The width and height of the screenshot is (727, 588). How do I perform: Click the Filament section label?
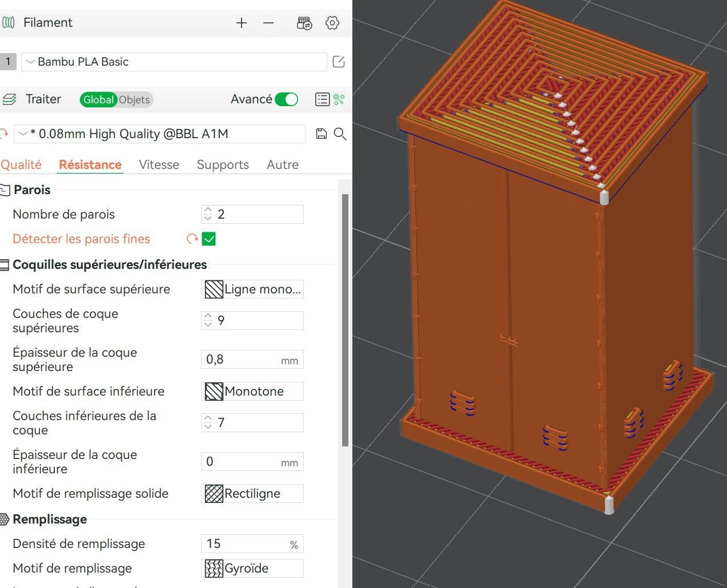pyautogui.click(x=48, y=22)
